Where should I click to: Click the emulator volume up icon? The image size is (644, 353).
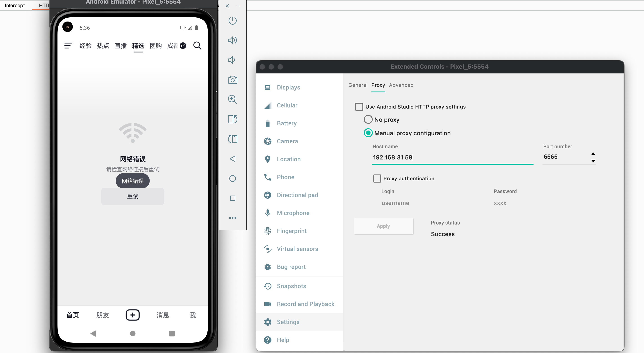(x=232, y=40)
